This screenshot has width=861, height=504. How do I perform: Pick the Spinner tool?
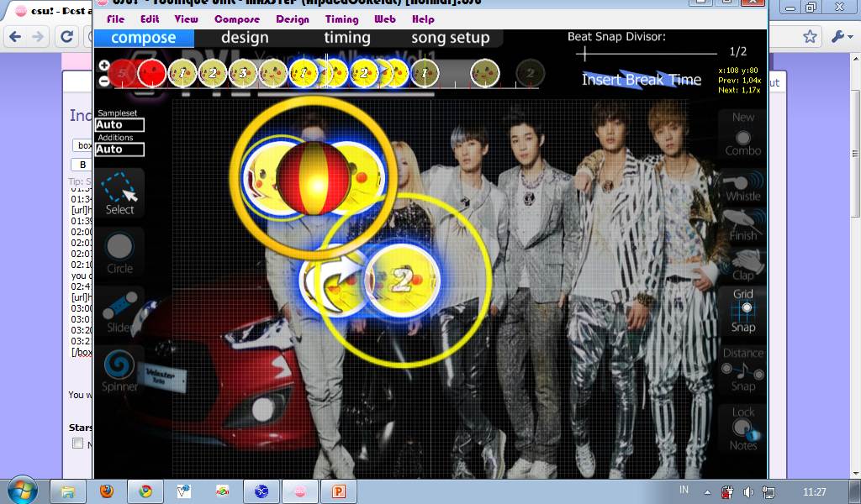[x=119, y=370]
